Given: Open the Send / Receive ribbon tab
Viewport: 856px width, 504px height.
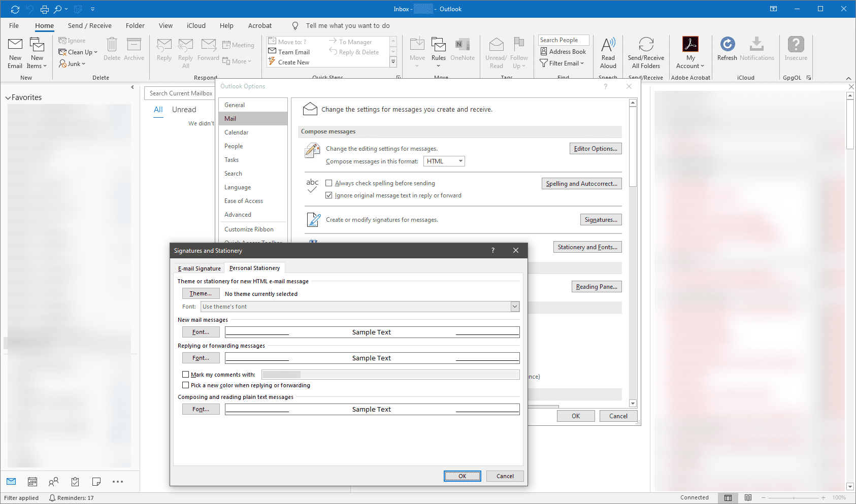Looking at the screenshot, I should pos(90,26).
